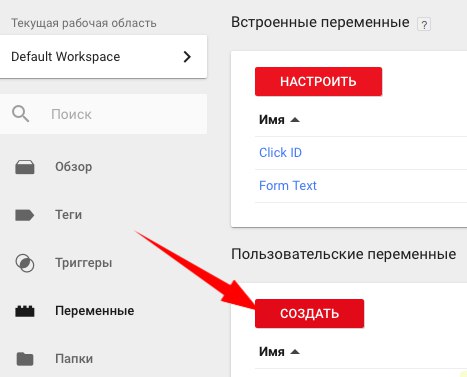The width and height of the screenshot is (467, 377).
Task: Open the Form Text variable link
Action: point(288,186)
